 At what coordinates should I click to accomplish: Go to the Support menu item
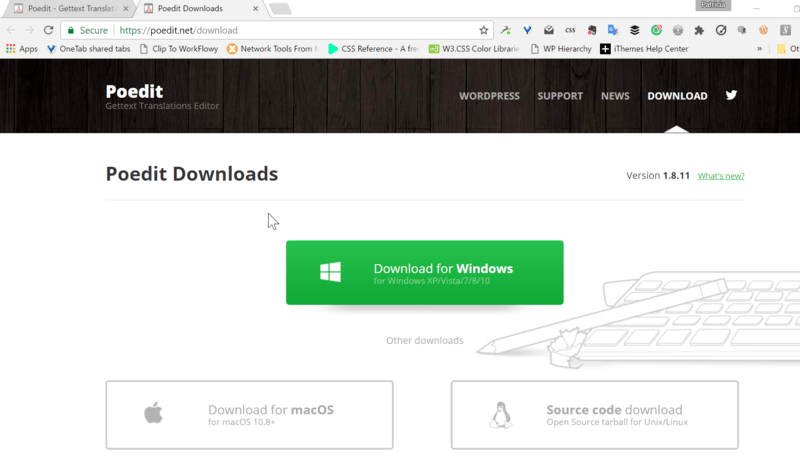[560, 96]
